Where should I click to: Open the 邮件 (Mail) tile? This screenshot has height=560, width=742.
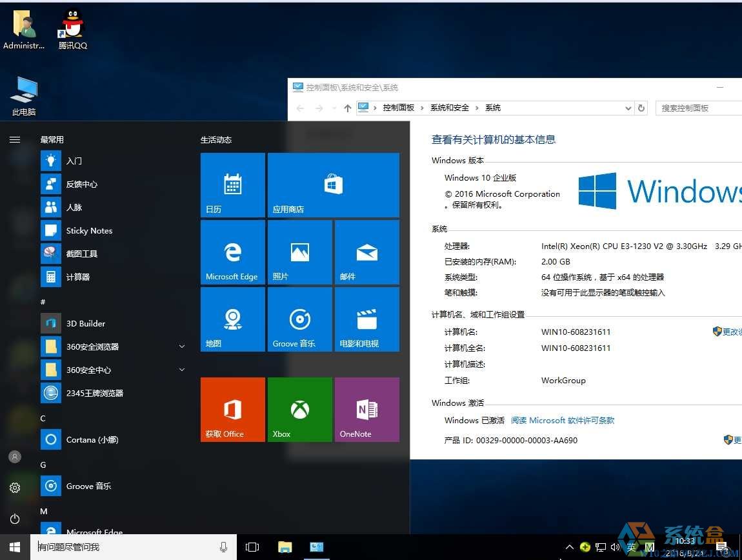click(366, 252)
